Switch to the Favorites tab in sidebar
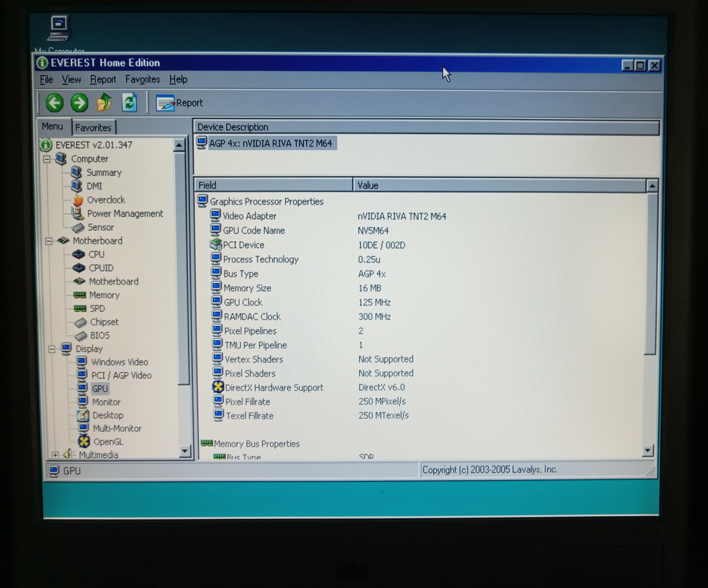The width and height of the screenshot is (708, 588). tap(93, 128)
